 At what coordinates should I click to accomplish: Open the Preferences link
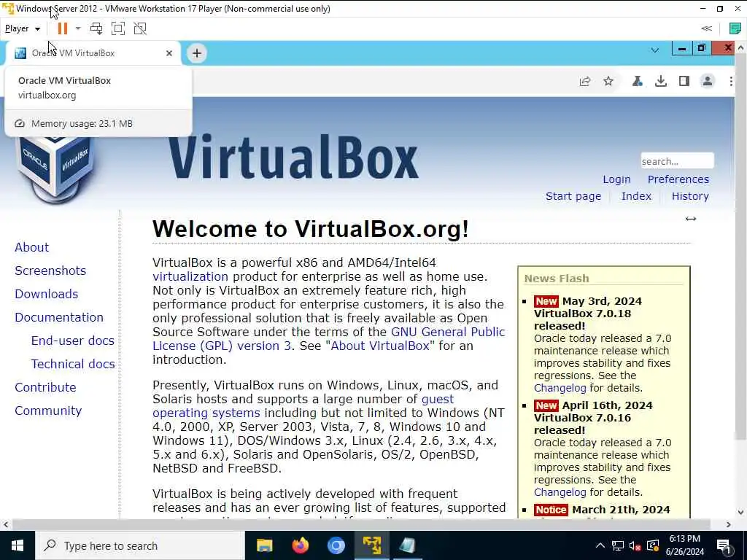[x=678, y=179]
